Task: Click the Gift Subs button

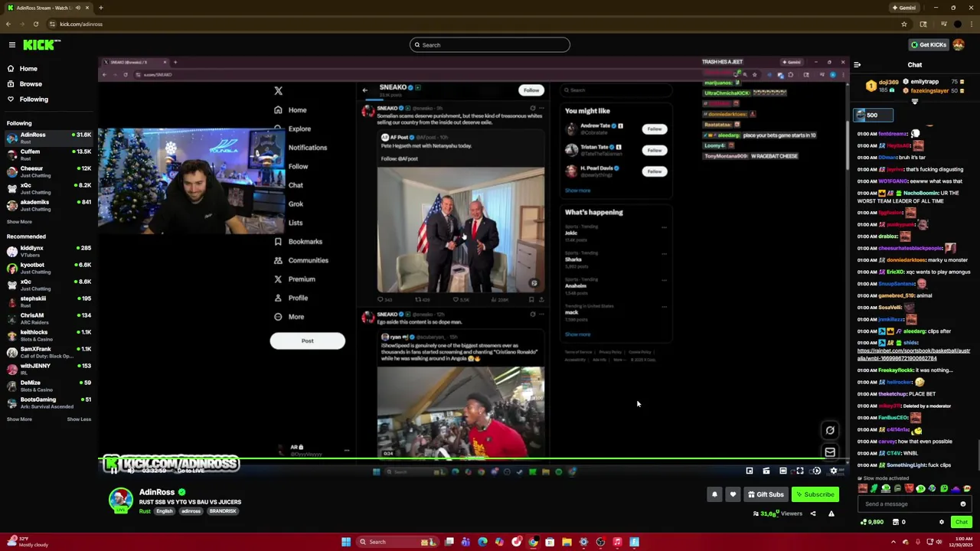Action: 766,494
